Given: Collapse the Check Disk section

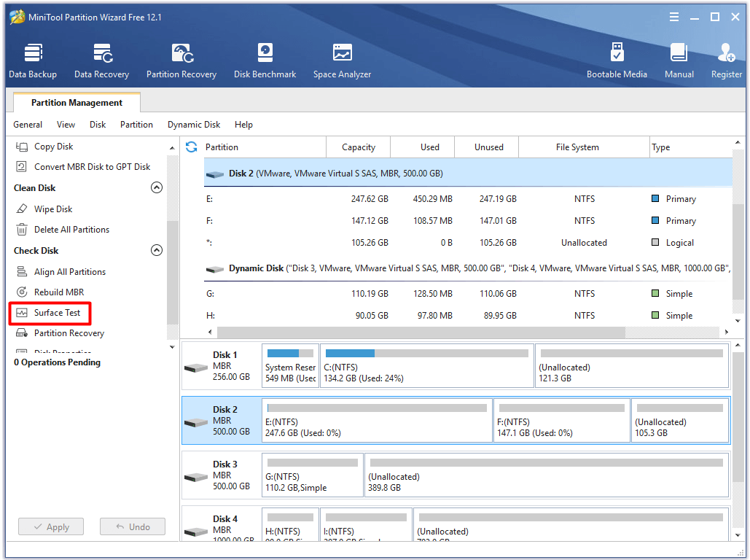Looking at the screenshot, I should 157,250.
